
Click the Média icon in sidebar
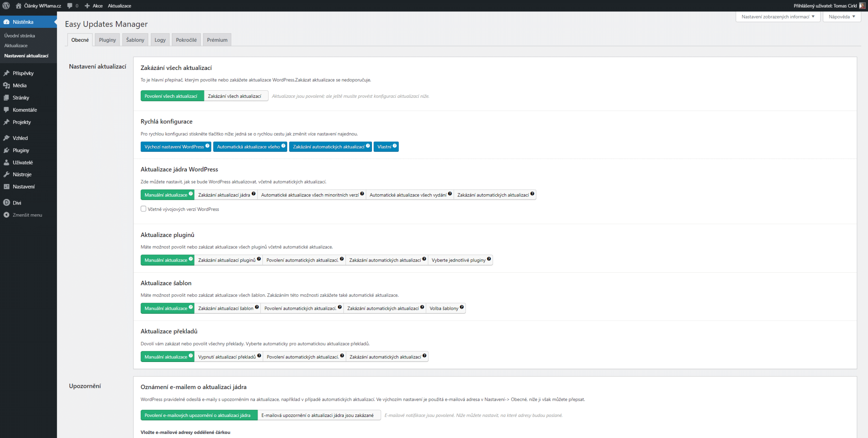pyautogui.click(x=6, y=85)
